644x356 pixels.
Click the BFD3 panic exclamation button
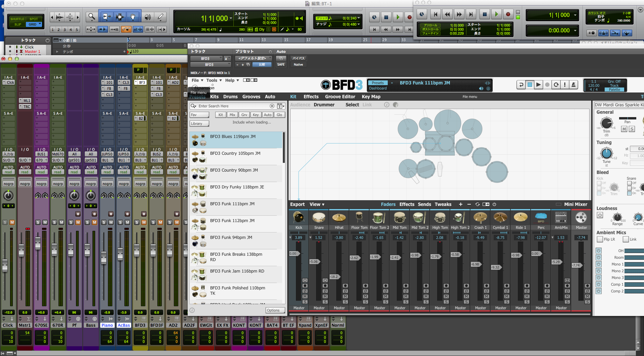tap(565, 85)
